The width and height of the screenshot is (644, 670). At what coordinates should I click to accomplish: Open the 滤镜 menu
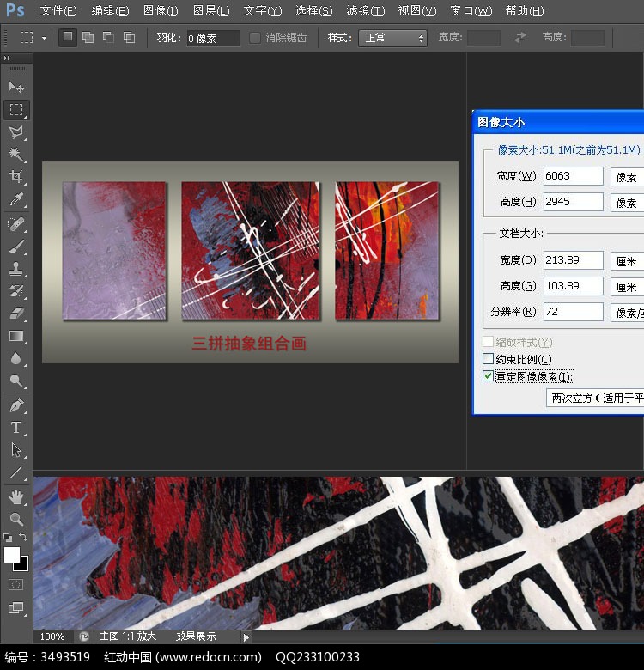click(365, 10)
